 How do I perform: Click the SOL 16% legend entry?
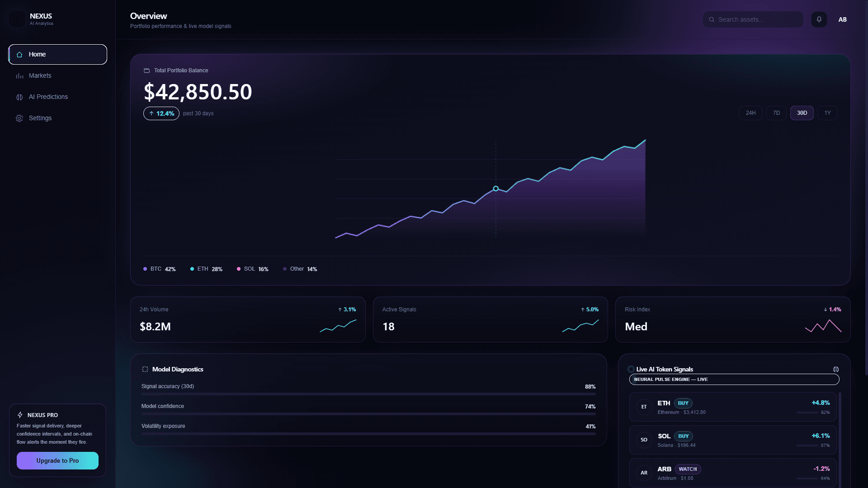[253, 269]
